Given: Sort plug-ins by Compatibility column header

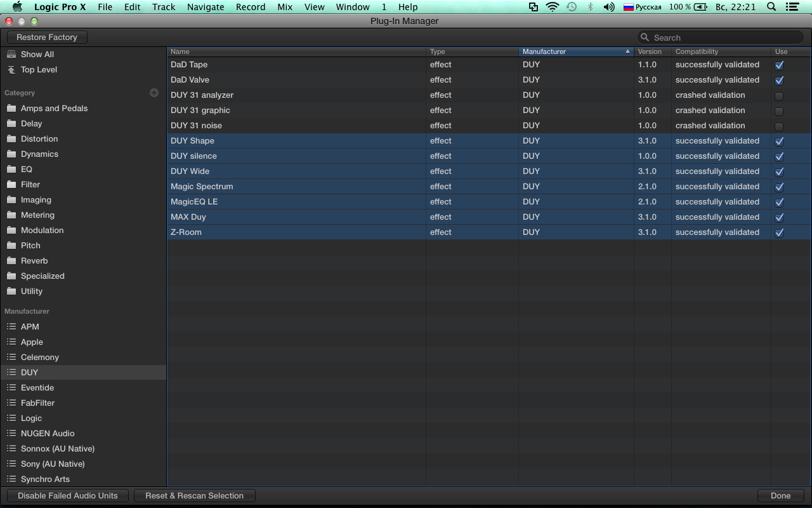Looking at the screenshot, I should [x=721, y=51].
